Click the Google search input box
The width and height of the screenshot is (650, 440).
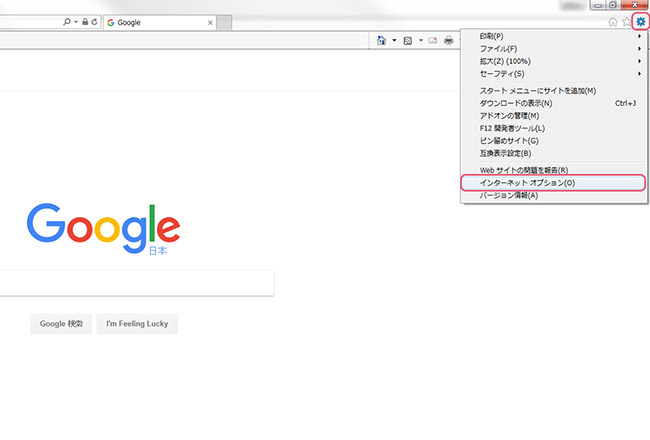[137, 283]
